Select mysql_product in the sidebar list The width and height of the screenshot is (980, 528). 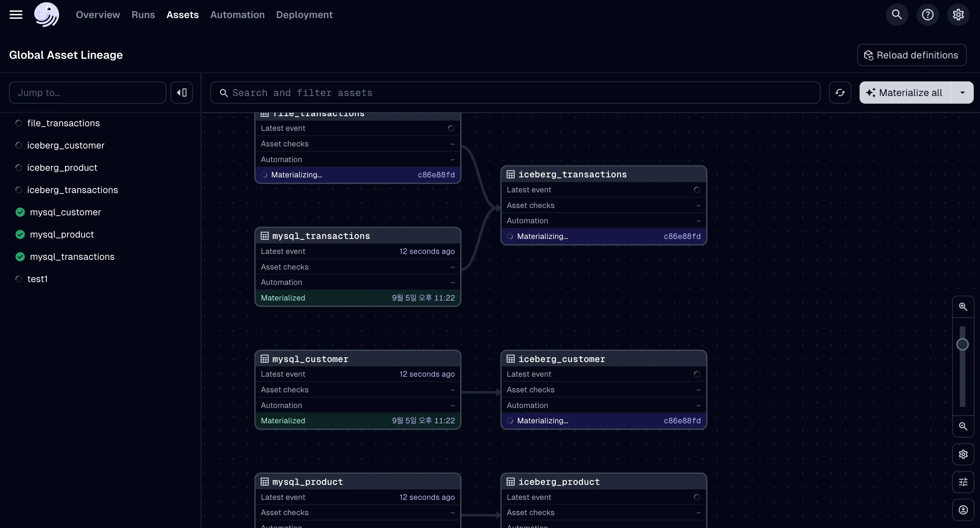tap(62, 234)
